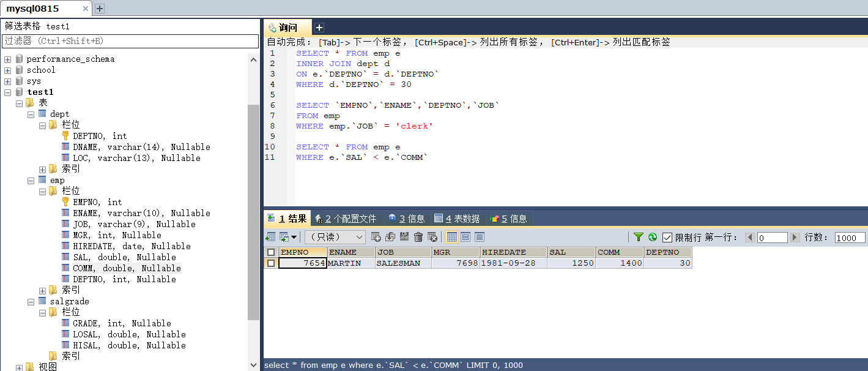Image resolution: width=868 pixels, height=371 pixels.
Task: Switch result display to form view
Action: click(466, 237)
